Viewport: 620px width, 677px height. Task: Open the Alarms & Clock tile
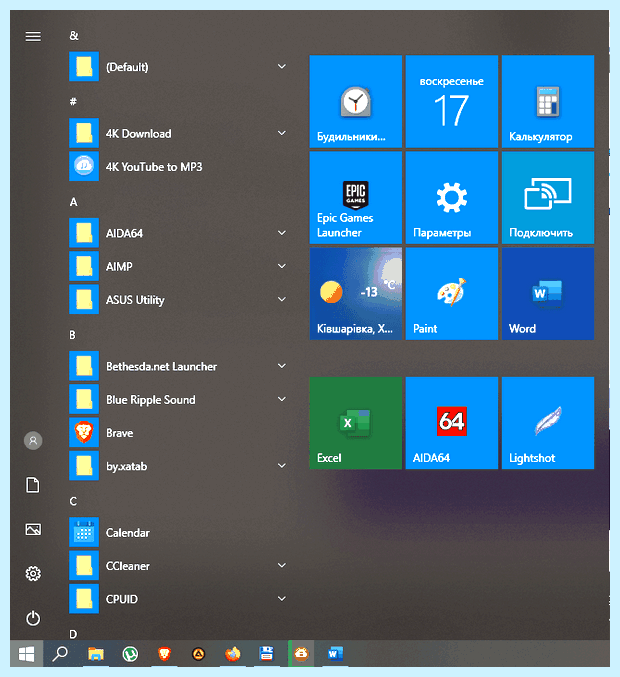pos(355,101)
